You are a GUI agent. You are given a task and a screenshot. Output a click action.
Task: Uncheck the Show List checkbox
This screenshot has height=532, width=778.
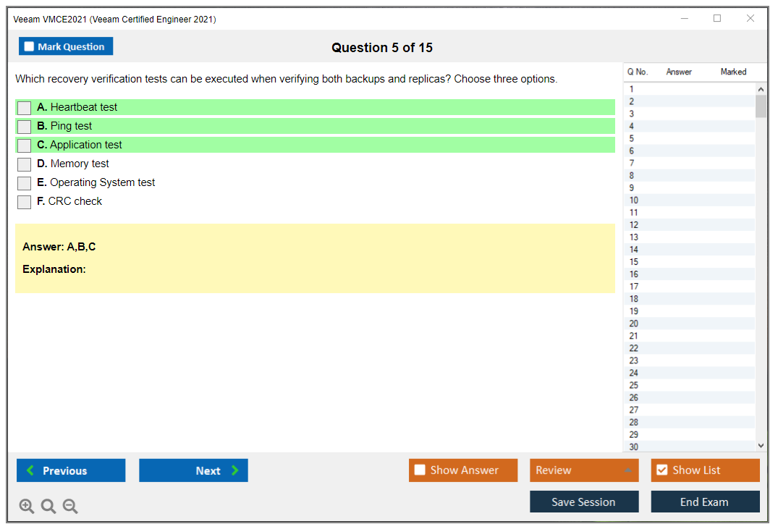662,470
